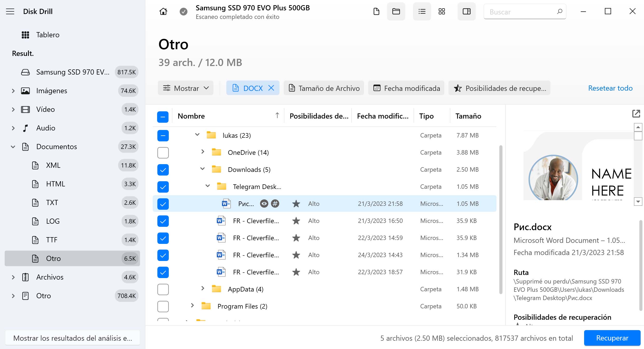This screenshot has width=644, height=349.
Task: Collapse the lukas folder tree
Action: pyautogui.click(x=197, y=135)
